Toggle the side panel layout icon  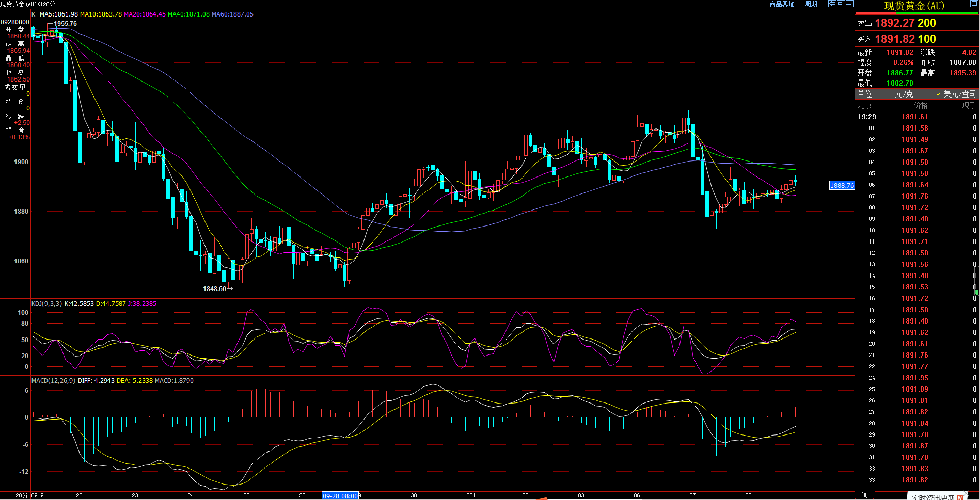coord(849,4)
